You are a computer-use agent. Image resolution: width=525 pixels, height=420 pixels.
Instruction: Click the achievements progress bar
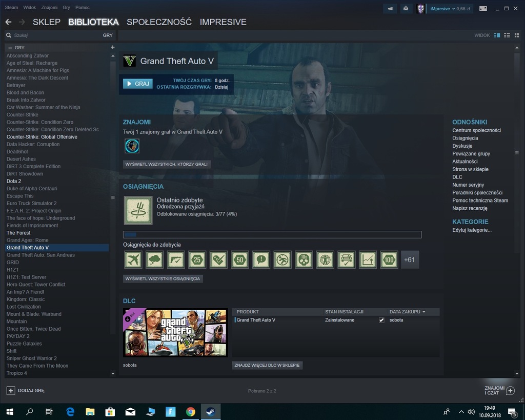272,234
